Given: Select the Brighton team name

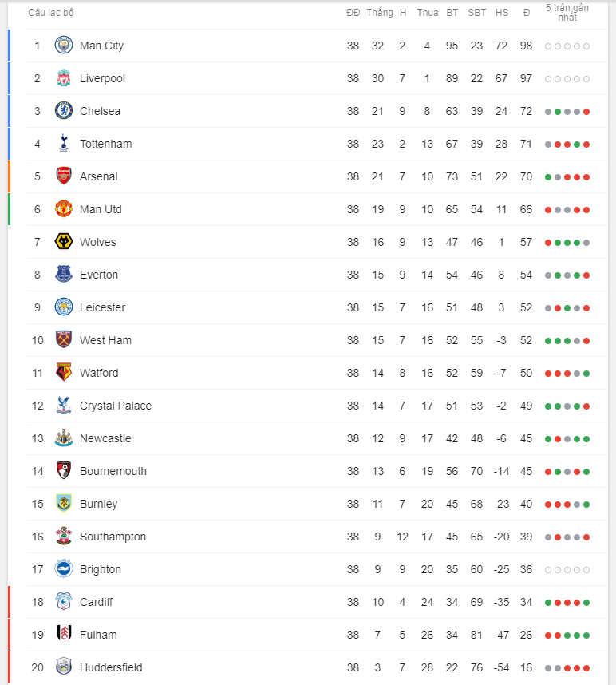Looking at the screenshot, I should [x=101, y=569].
